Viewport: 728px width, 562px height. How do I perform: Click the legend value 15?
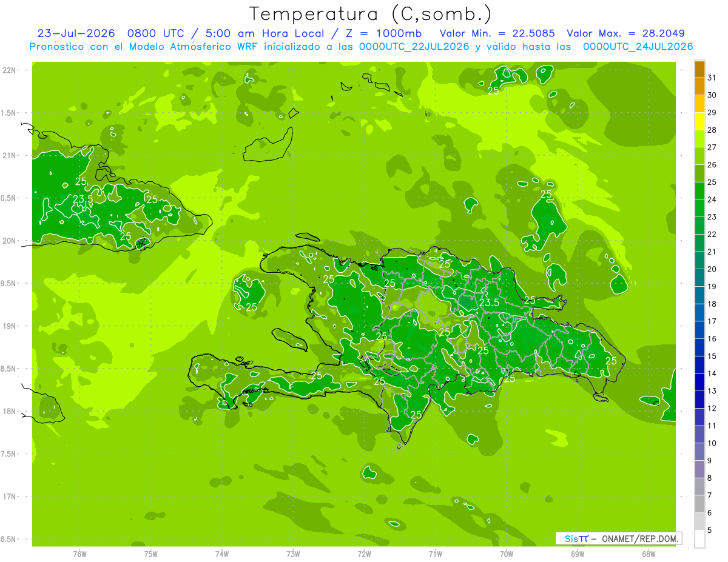[x=712, y=356]
